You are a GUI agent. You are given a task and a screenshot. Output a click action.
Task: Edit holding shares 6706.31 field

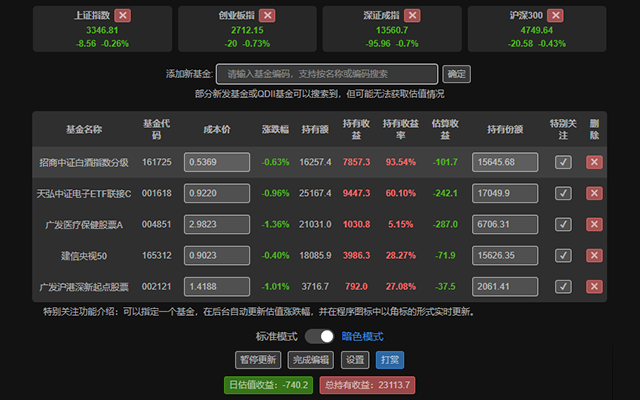click(505, 224)
